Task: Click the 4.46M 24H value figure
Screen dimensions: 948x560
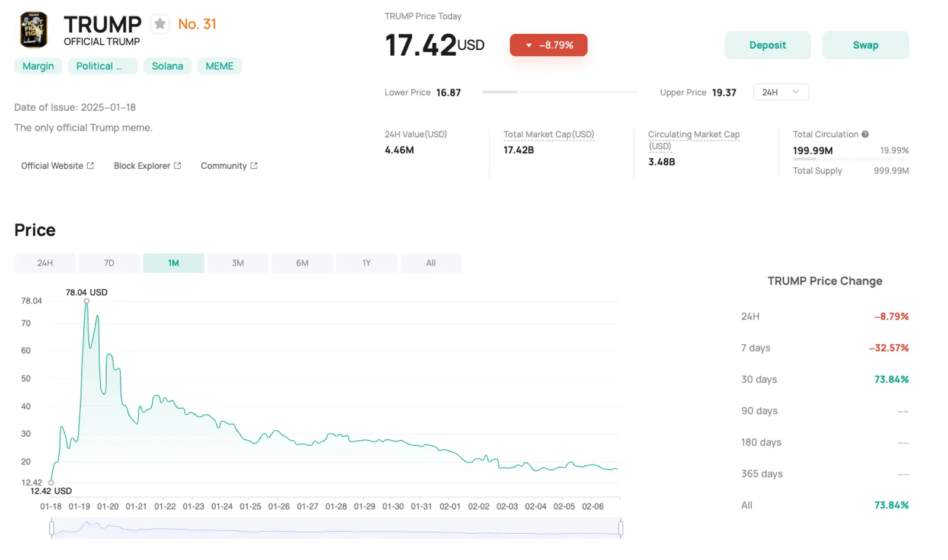Action: pyautogui.click(x=399, y=151)
